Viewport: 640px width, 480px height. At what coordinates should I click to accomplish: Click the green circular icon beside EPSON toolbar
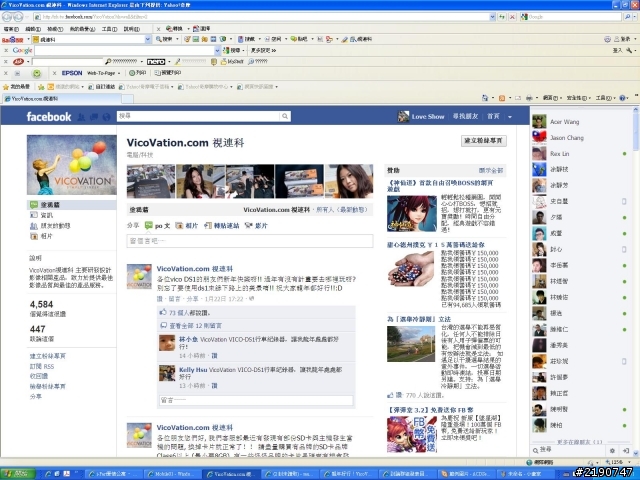pos(37,73)
